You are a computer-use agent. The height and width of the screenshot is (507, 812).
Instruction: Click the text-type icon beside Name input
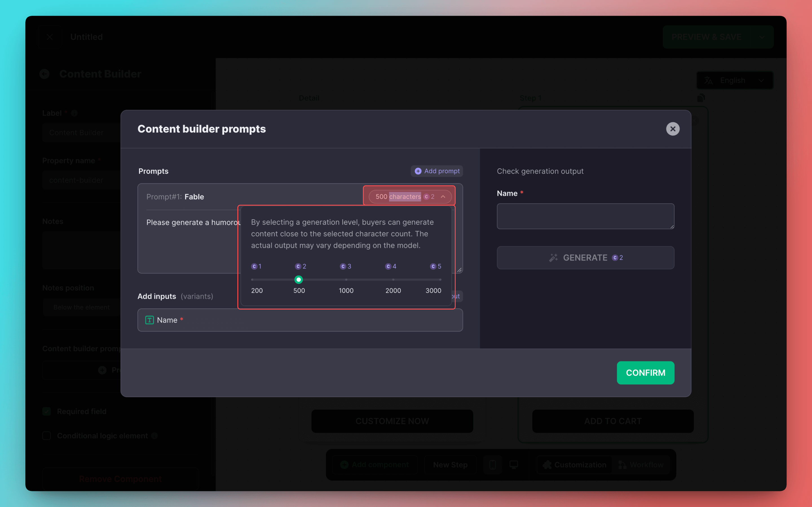pyautogui.click(x=149, y=320)
